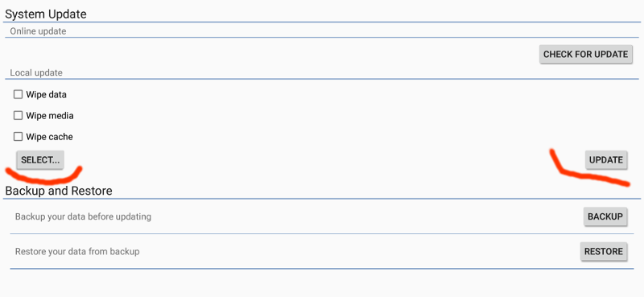Click the Online update section header

click(38, 31)
